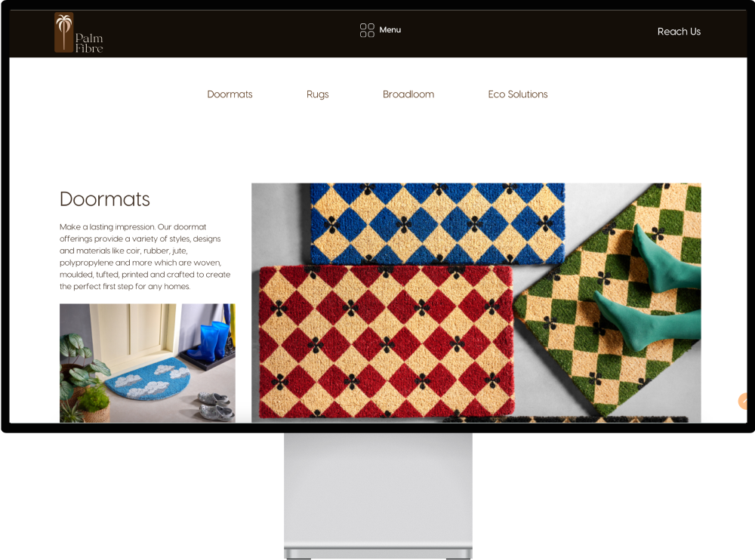Select the red harlequin doormat image
This screenshot has width=755, height=560.
tap(387, 341)
